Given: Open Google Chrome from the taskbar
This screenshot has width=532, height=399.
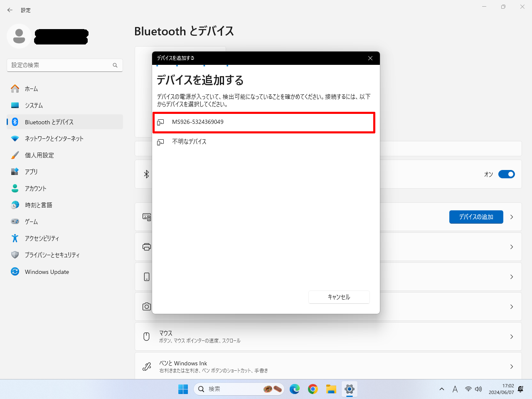Looking at the screenshot, I should (313, 389).
